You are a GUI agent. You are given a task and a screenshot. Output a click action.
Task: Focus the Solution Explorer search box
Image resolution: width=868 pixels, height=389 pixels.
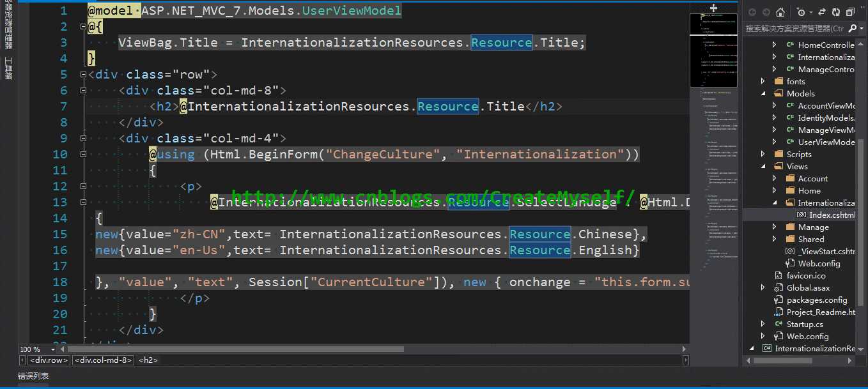coord(794,28)
